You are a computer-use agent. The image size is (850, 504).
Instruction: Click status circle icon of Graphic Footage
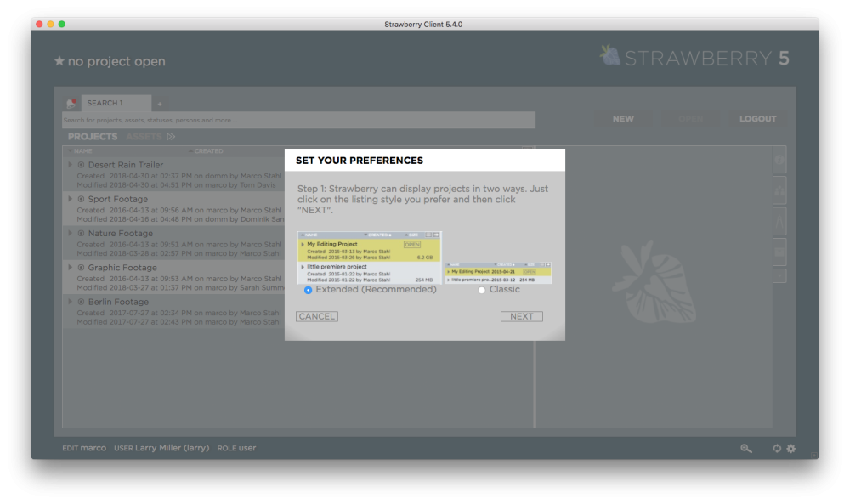point(82,267)
